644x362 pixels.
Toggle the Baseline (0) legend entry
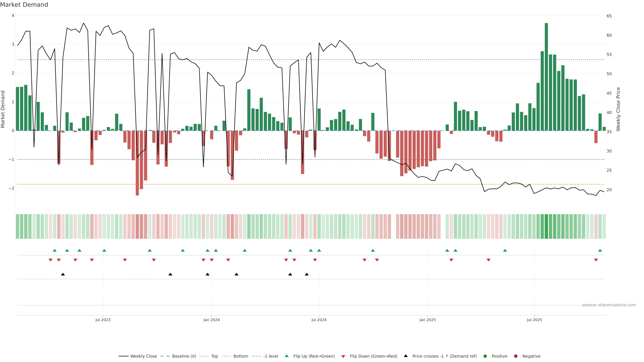point(184,356)
